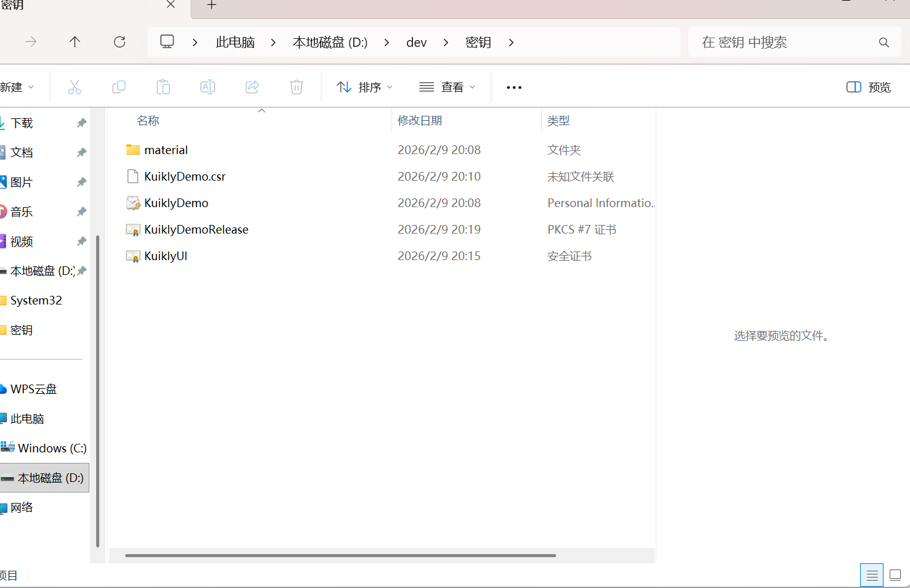Switch to details view icon in status bar
Image resolution: width=910 pixels, height=588 pixels.
pyautogui.click(x=872, y=576)
